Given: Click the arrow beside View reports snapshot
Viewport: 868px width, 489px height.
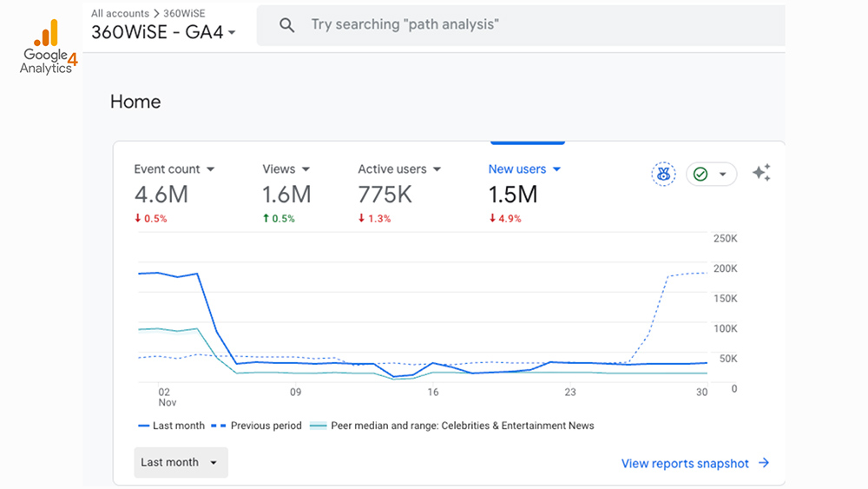Looking at the screenshot, I should tap(764, 463).
